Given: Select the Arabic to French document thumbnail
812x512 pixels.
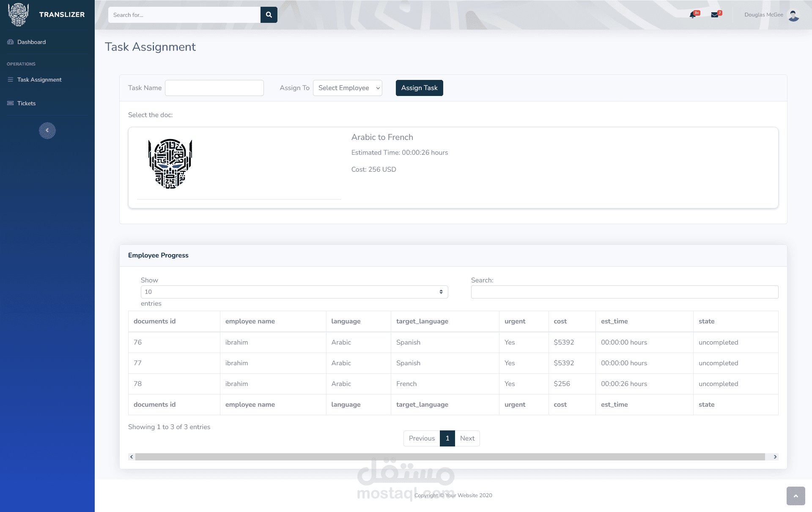Looking at the screenshot, I should pos(170,164).
